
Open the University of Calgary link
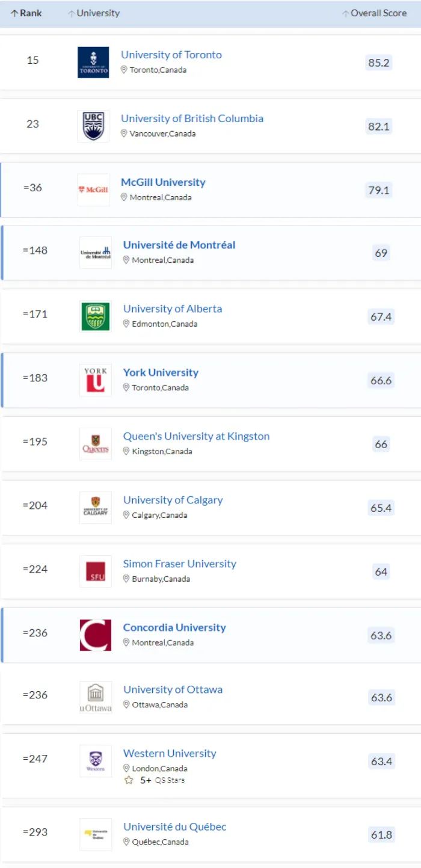click(173, 500)
